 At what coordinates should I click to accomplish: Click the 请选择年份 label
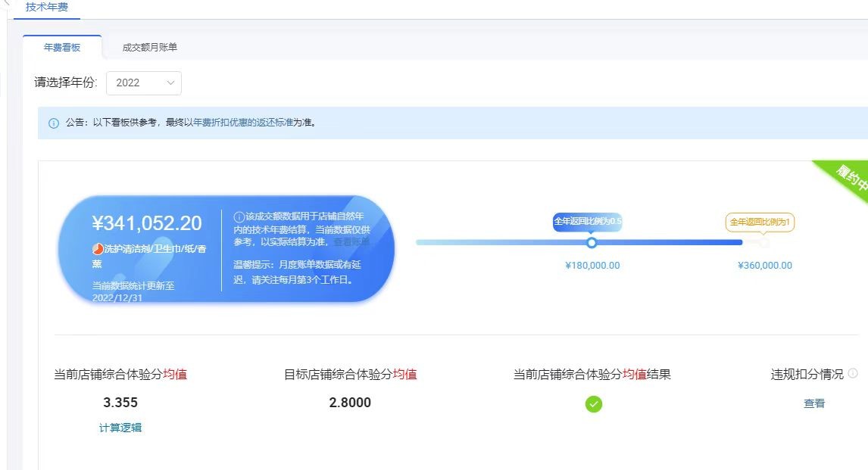[x=65, y=82]
